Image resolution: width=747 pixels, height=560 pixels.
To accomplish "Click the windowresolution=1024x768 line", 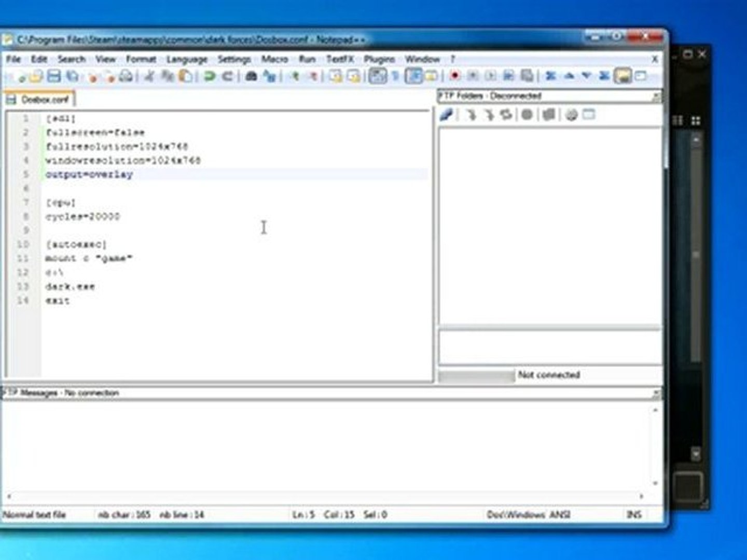I will click(123, 161).
